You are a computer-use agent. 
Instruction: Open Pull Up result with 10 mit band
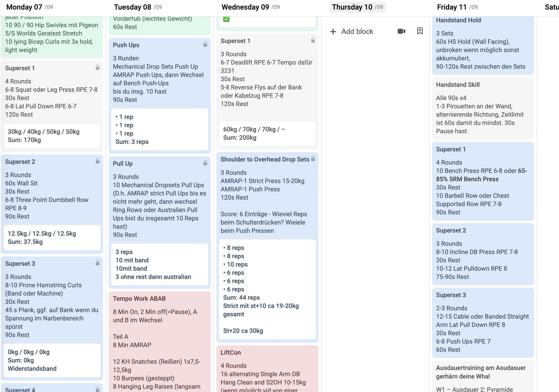click(160, 264)
